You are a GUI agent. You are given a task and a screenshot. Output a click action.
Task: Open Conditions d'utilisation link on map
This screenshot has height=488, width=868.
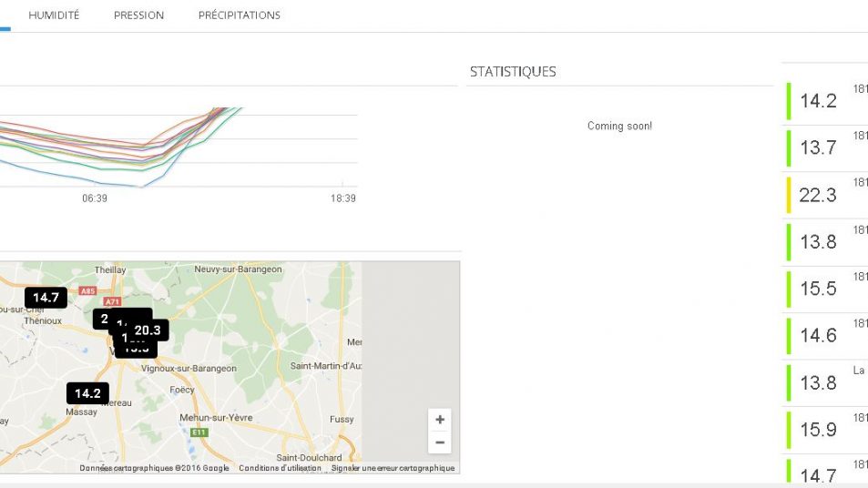[280, 468]
